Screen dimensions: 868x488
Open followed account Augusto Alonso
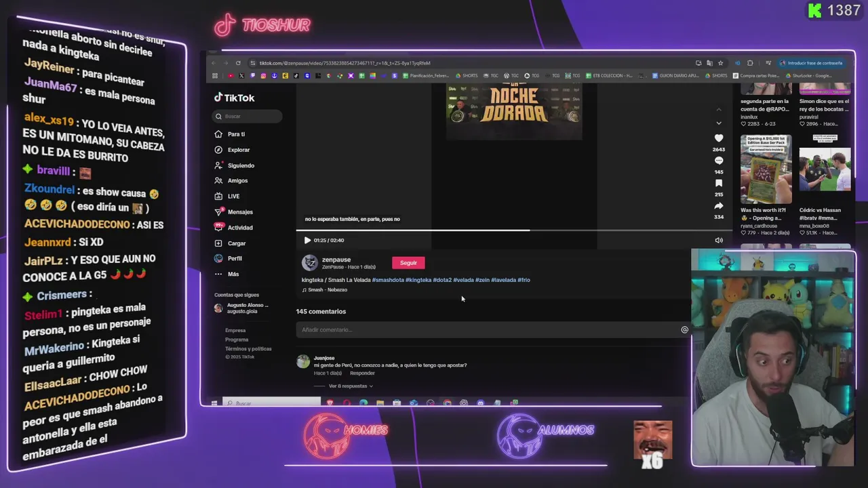click(241, 308)
